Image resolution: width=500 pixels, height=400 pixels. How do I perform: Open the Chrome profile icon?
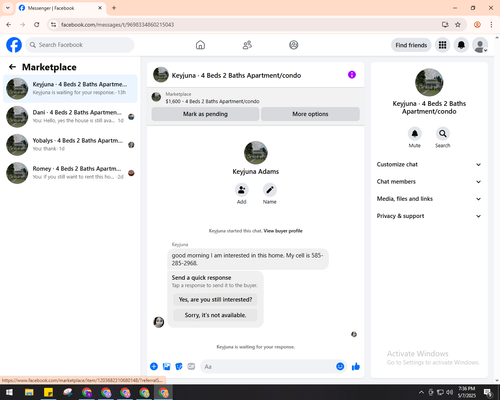pyautogui.click(x=477, y=25)
